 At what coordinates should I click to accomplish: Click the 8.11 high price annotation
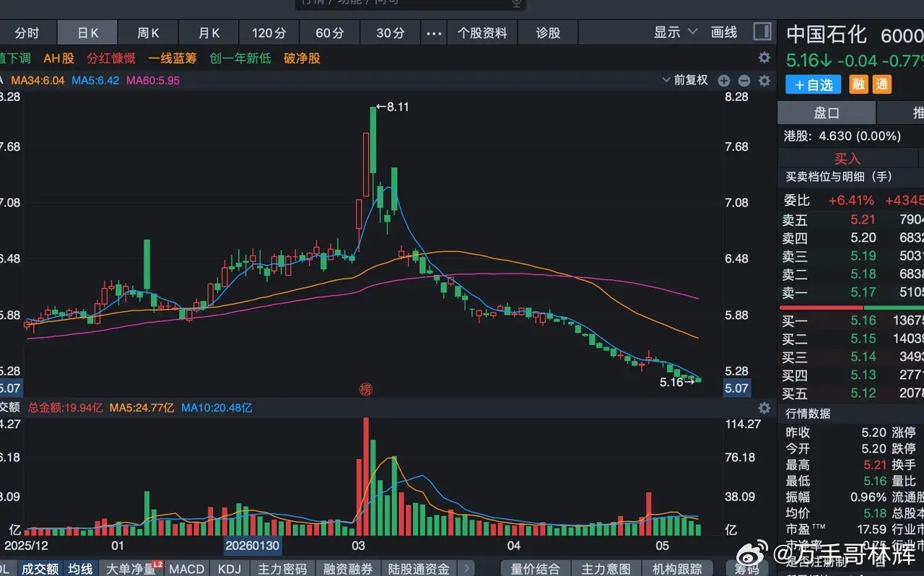(393, 107)
